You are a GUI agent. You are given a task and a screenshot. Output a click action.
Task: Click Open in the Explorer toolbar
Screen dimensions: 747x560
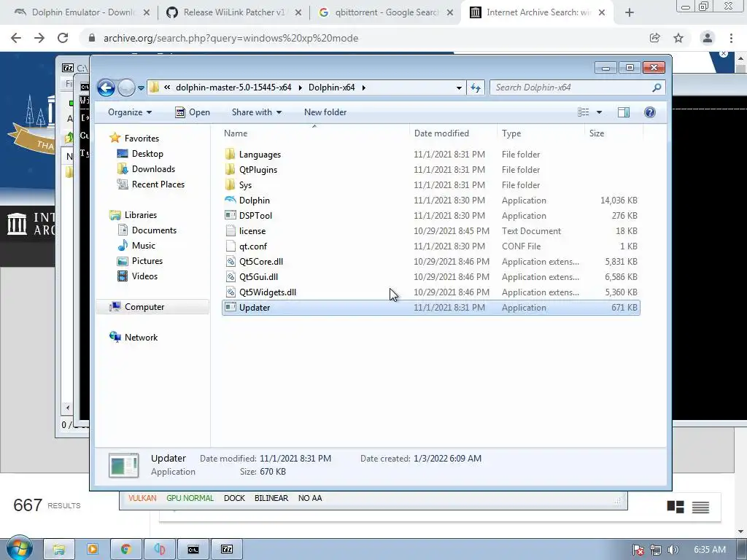193,112
